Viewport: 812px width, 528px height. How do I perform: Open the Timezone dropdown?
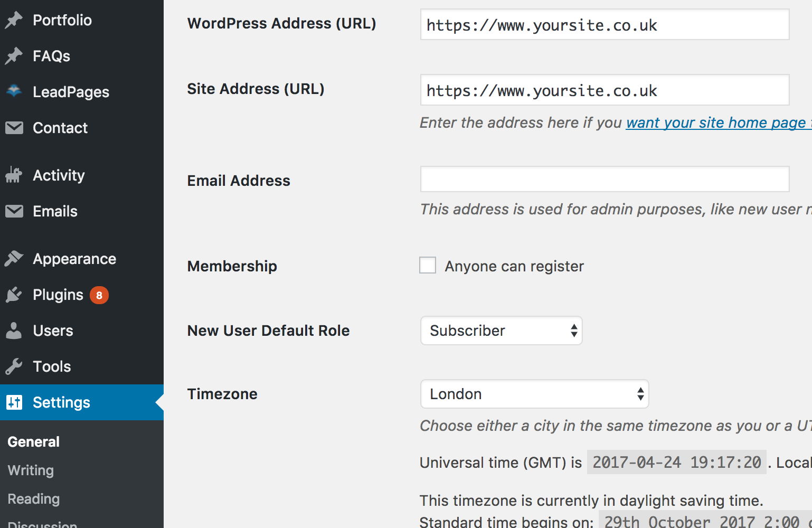coord(534,394)
